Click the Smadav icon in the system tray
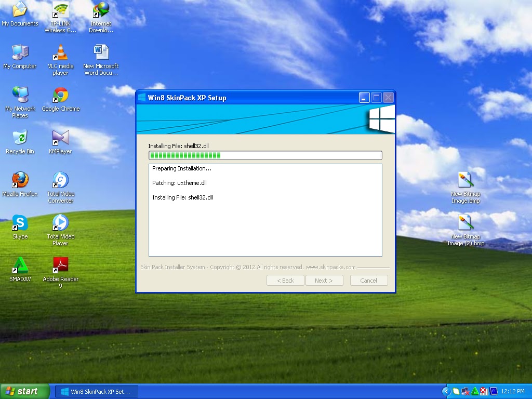 (474, 391)
